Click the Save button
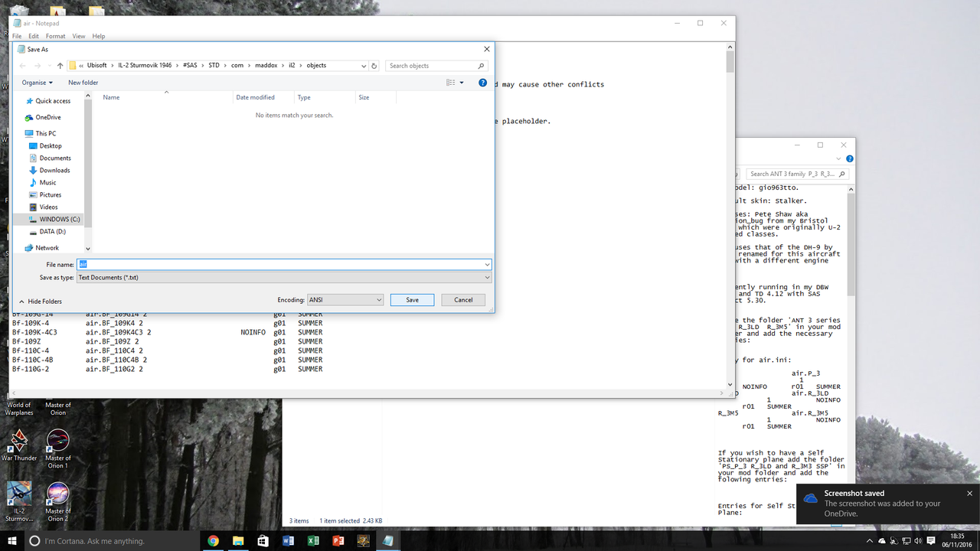This screenshot has width=980, height=551. coord(412,300)
